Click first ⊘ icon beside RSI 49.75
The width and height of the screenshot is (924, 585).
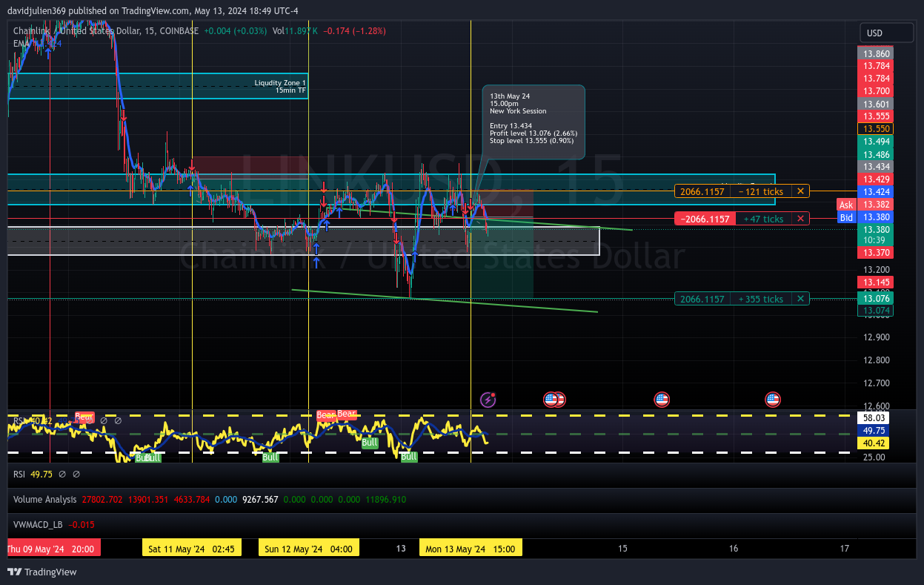coord(62,475)
